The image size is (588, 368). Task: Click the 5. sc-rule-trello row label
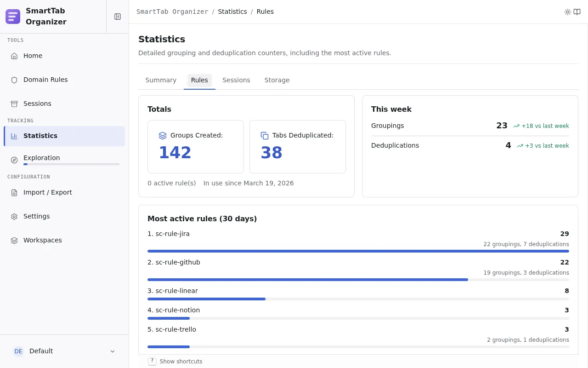[x=172, y=329]
